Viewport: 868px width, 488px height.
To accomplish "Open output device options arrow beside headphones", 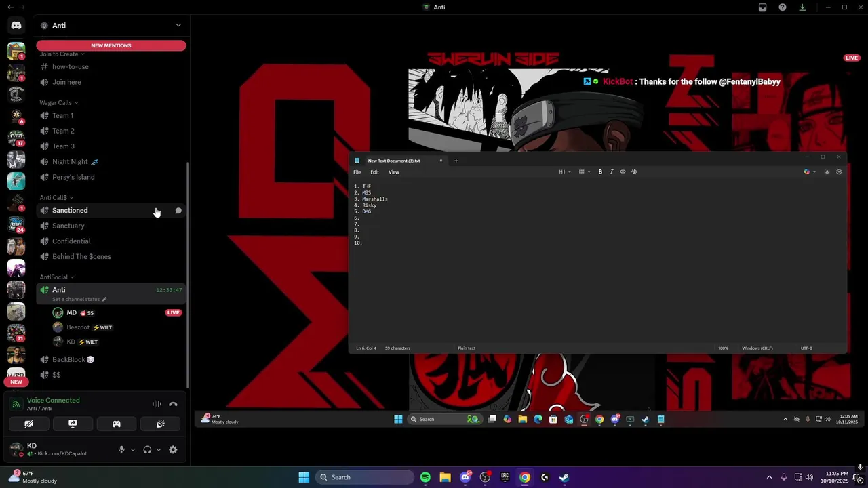I will (x=159, y=449).
